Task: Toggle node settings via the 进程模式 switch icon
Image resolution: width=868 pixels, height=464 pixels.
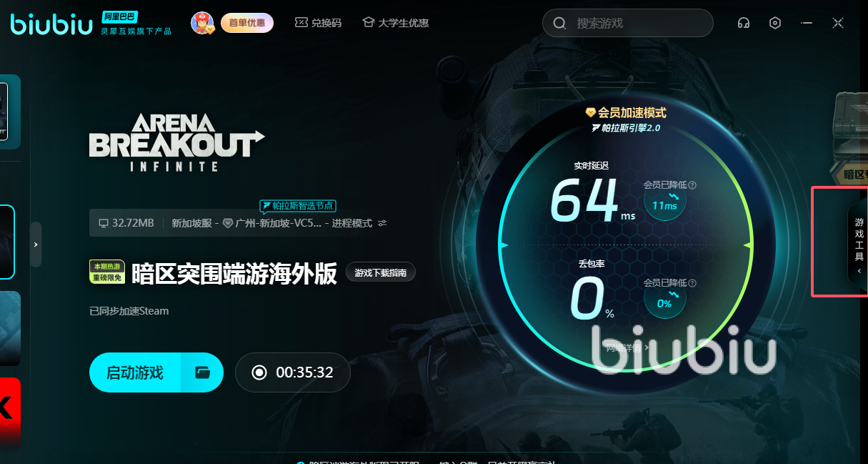Action: point(382,223)
